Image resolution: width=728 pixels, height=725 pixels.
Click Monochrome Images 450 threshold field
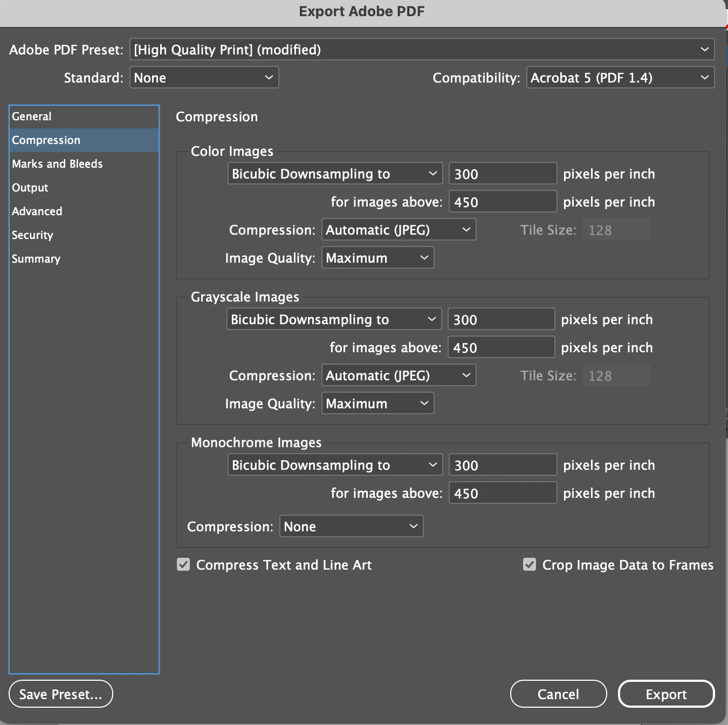[x=503, y=493]
